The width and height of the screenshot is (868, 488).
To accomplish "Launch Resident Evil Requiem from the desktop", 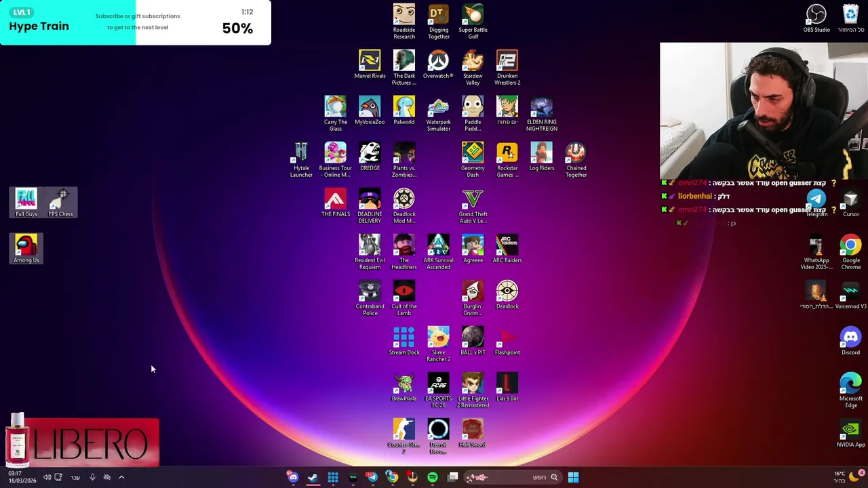I will click(370, 252).
